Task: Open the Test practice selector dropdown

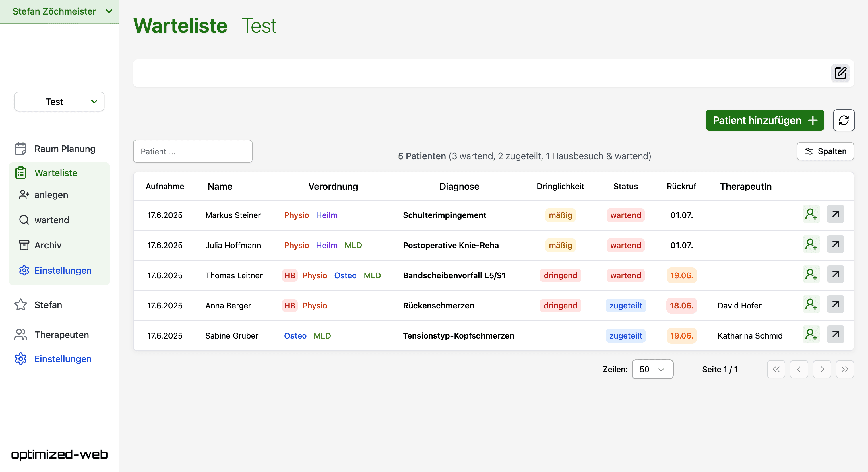Action: [x=59, y=101]
